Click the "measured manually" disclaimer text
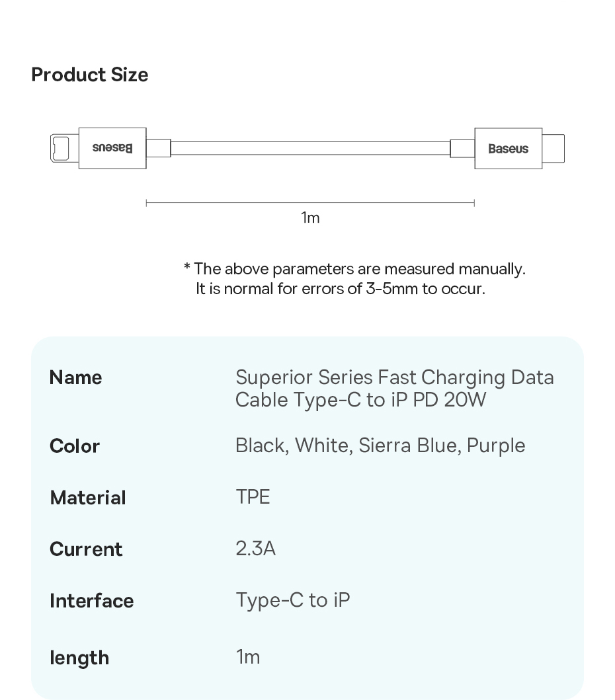 click(354, 269)
